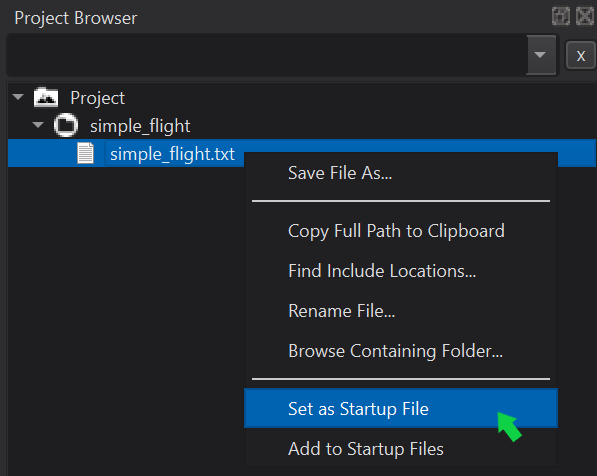This screenshot has width=597, height=476.
Task: Float the Project Browser panel
Action: (561, 16)
